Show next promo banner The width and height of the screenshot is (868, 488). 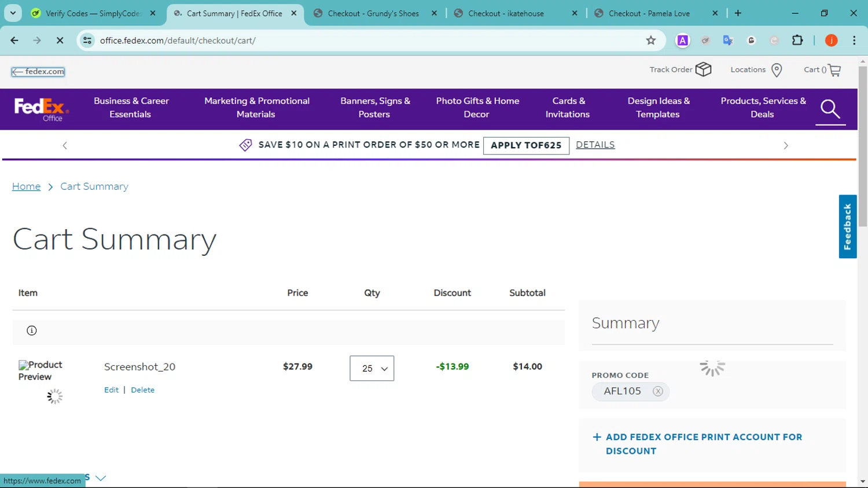tap(786, 145)
